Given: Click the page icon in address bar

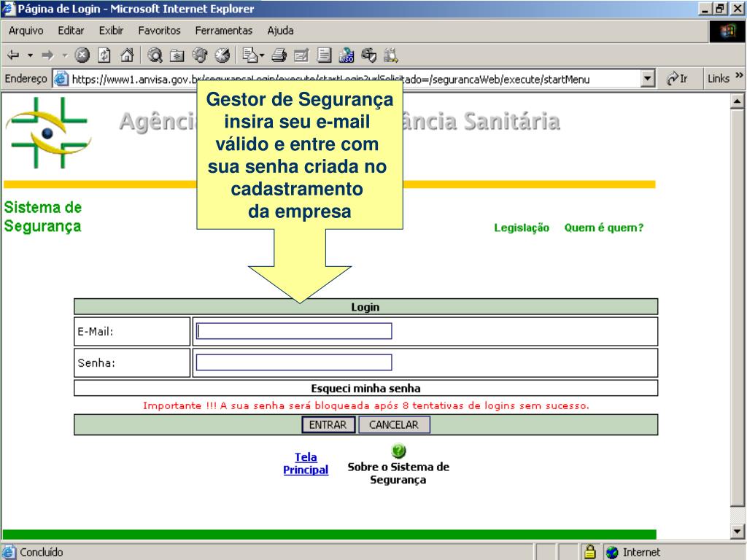Looking at the screenshot, I should point(61,79).
